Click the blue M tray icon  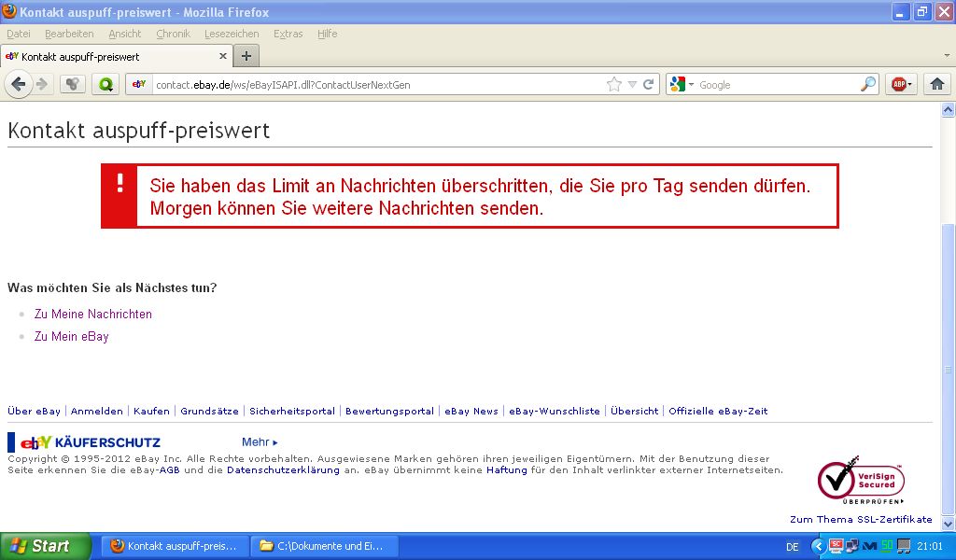click(869, 546)
